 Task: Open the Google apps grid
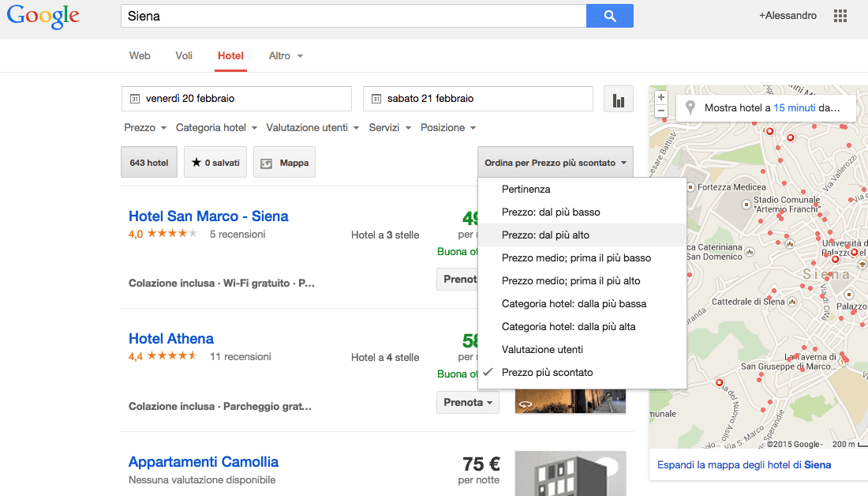(840, 16)
